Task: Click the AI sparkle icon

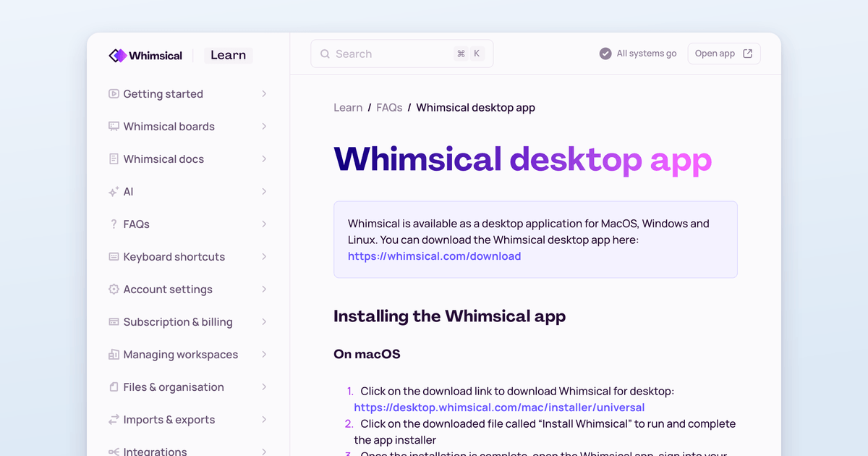Action: click(x=114, y=191)
